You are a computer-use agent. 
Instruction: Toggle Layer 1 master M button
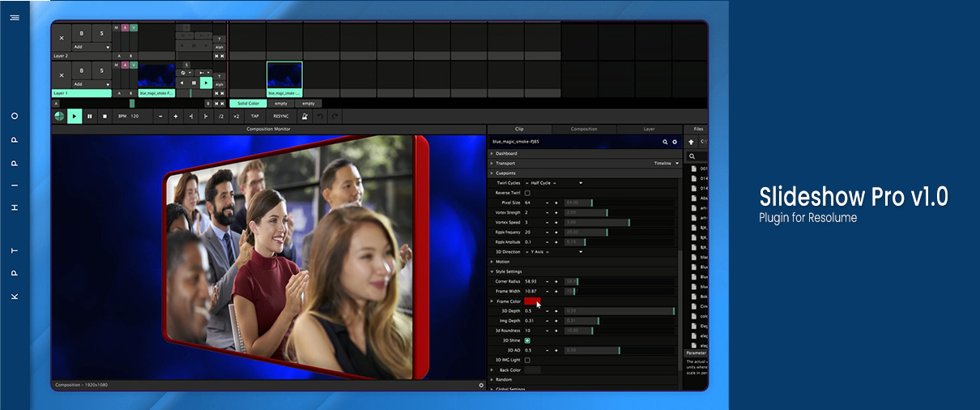(x=117, y=65)
